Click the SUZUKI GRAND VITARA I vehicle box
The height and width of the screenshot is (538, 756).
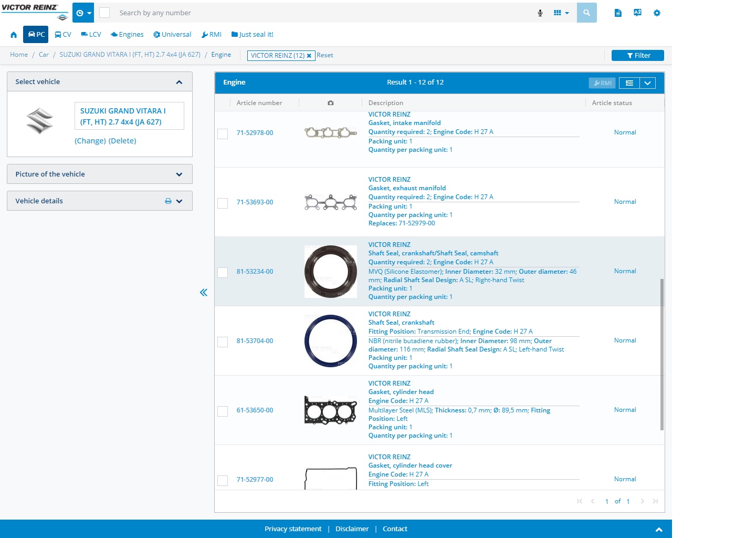[x=129, y=116]
